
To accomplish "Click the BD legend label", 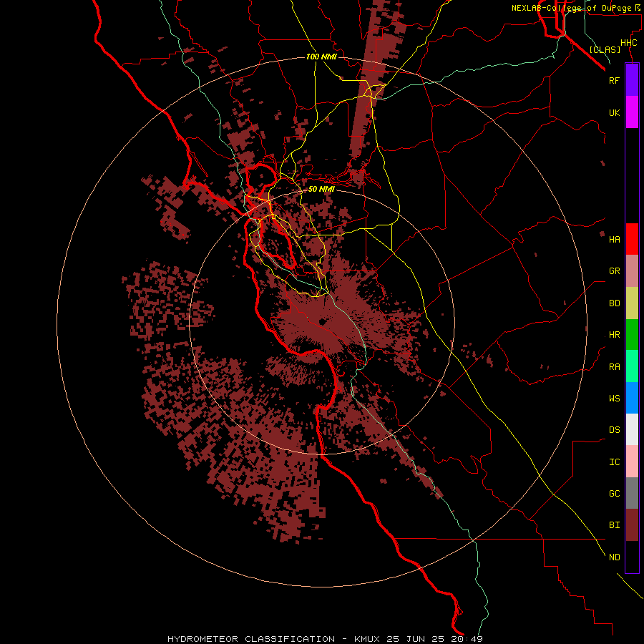I will point(614,303).
